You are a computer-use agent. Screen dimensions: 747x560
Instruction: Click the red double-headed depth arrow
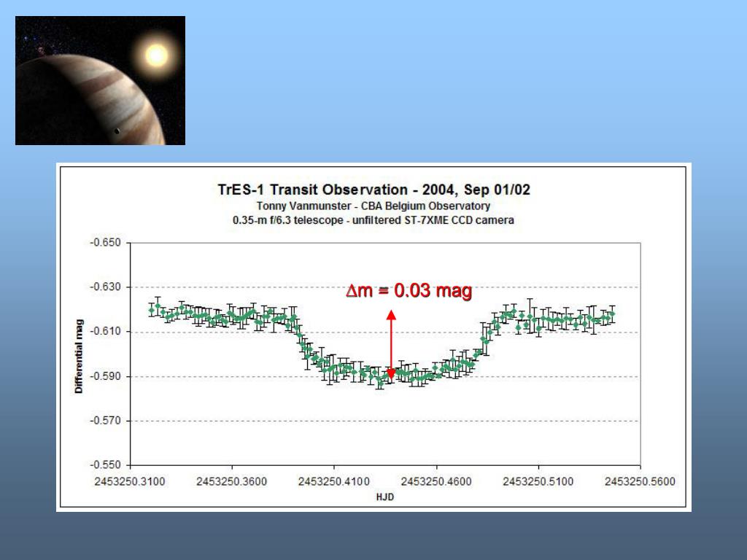(x=391, y=345)
